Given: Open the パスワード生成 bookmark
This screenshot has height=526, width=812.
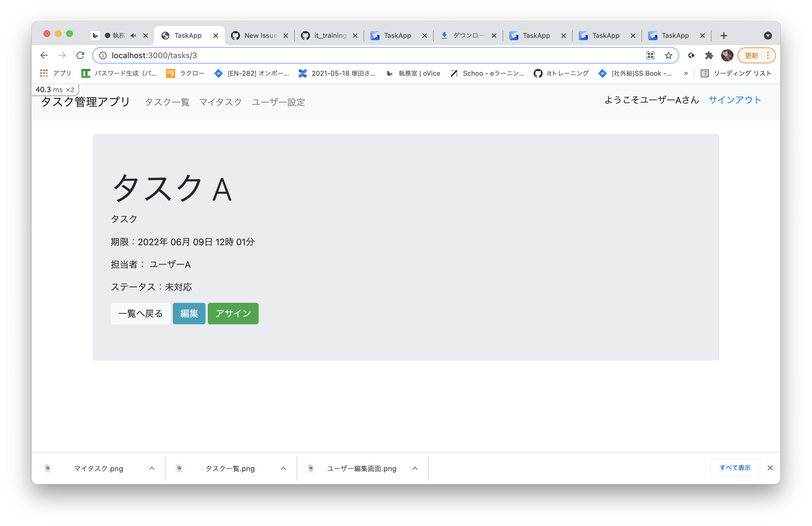Looking at the screenshot, I should coord(119,73).
